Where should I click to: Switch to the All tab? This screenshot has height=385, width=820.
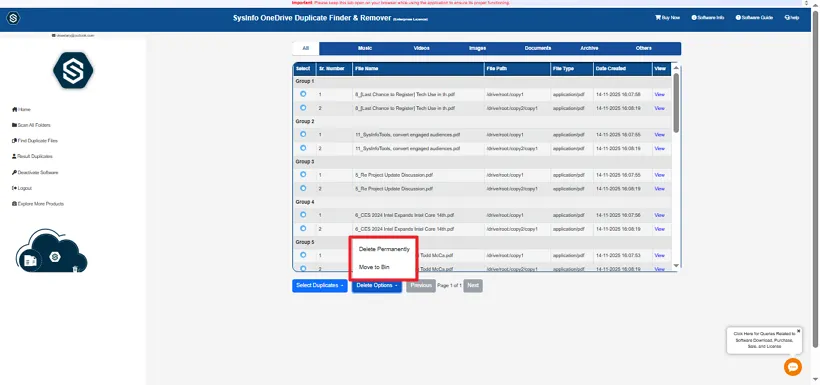point(306,49)
